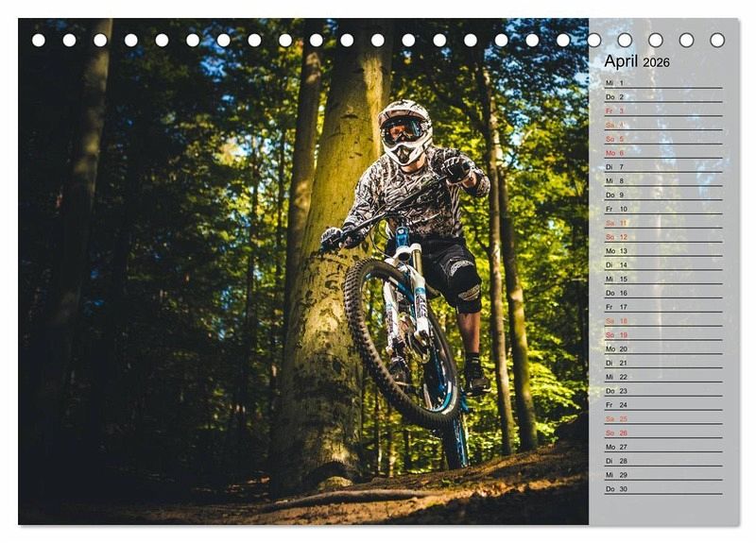
Task: Select the date row 'Mi 8'
Action: (663, 180)
